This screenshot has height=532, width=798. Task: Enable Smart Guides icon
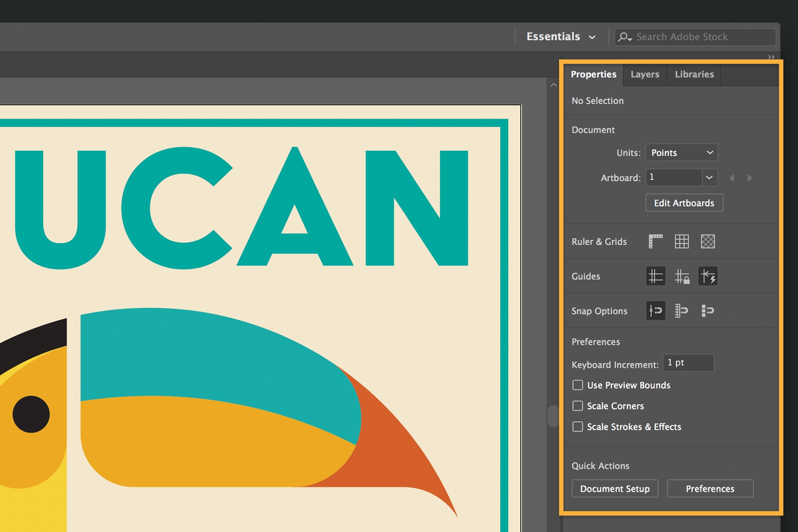pos(708,276)
